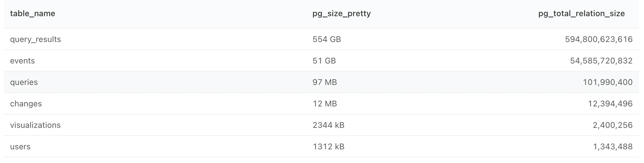Click the 101,990,400 total size value
Image resolution: width=644 pixels, height=163 pixels.
point(608,82)
